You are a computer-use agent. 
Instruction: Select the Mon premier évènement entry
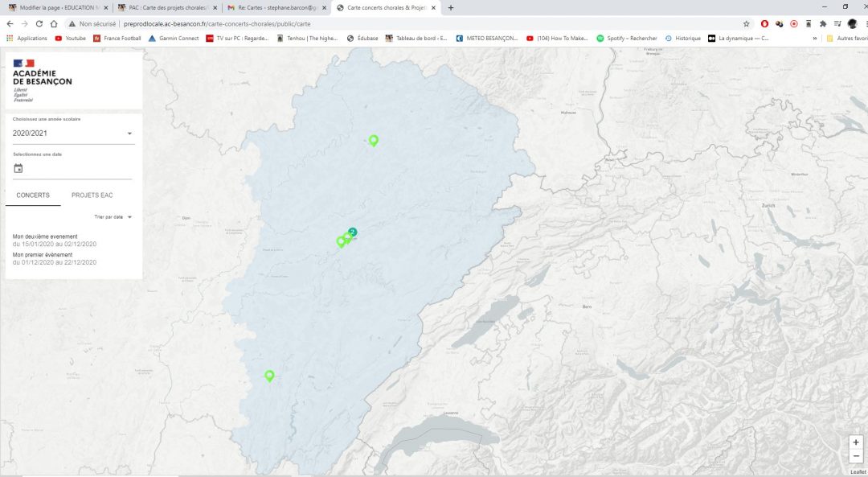pos(55,258)
